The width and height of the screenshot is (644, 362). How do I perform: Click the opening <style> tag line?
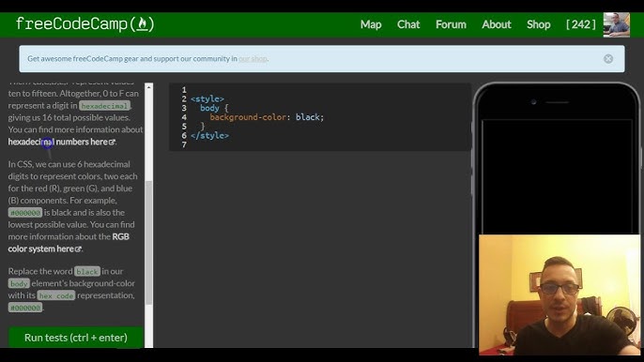[x=207, y=98]
